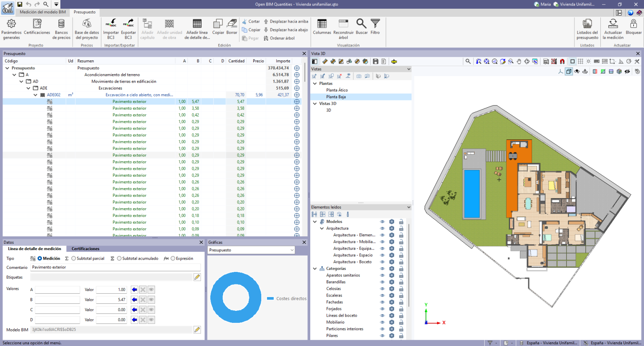Image resolution: width=644 pixels, height=346 pixels.
Task: Toggle visibility of Aparatos sanitarios category
Action: pyautogui.click(x=382, y=275)
